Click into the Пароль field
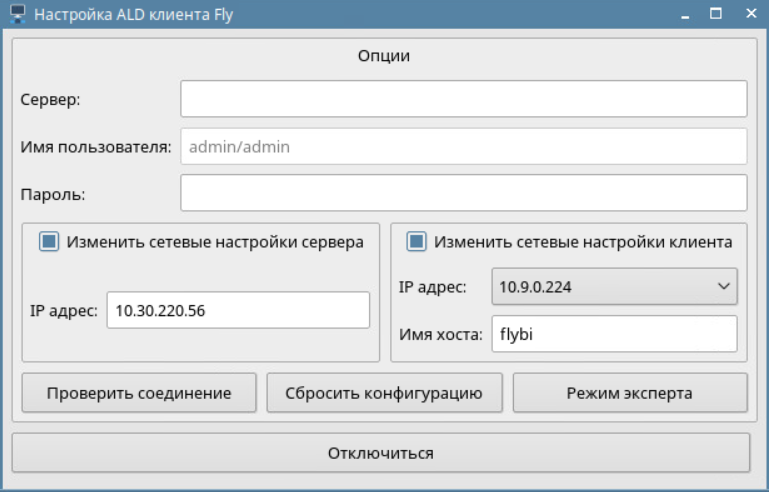 463,193
